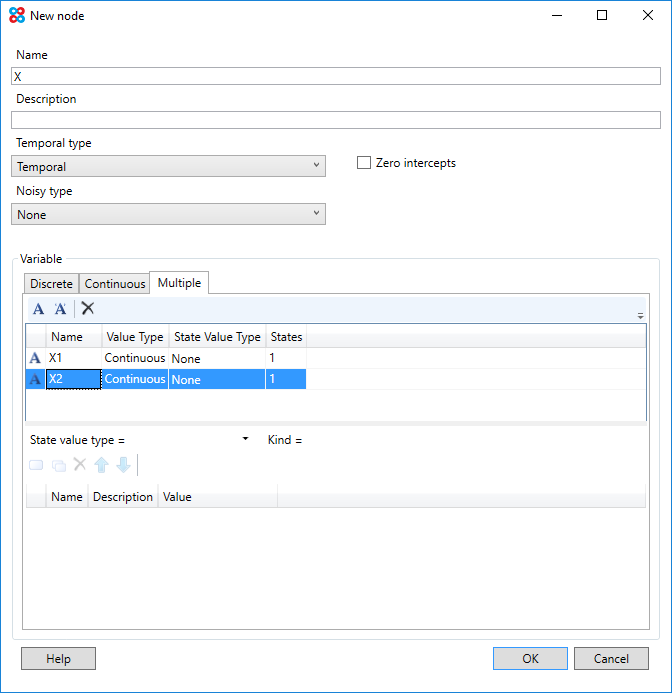Open Help for the dialog
672x693 pixels.
[x=58, y=659]
